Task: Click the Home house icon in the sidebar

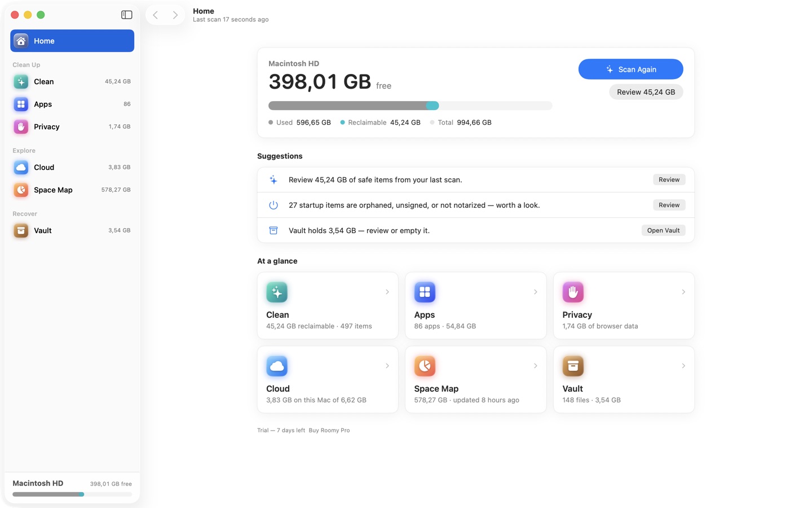Action: point(21,41)
